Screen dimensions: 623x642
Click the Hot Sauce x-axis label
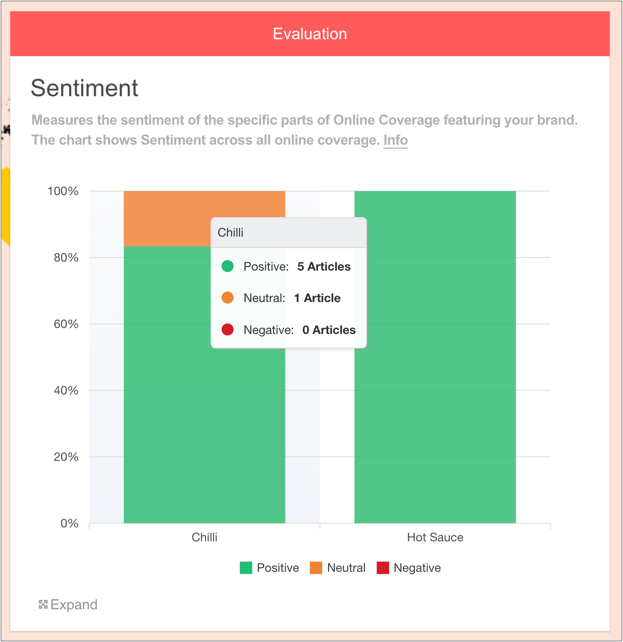tap(435, 537)
